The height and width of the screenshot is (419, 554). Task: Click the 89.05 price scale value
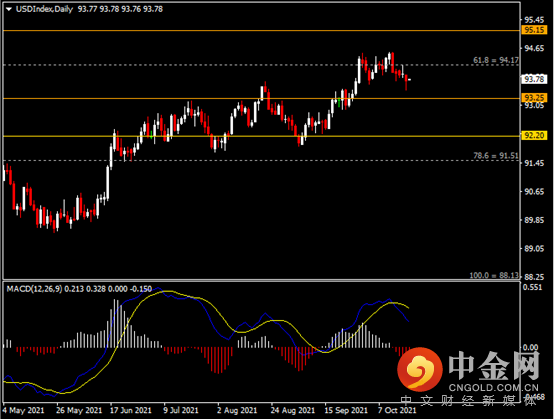534,248
